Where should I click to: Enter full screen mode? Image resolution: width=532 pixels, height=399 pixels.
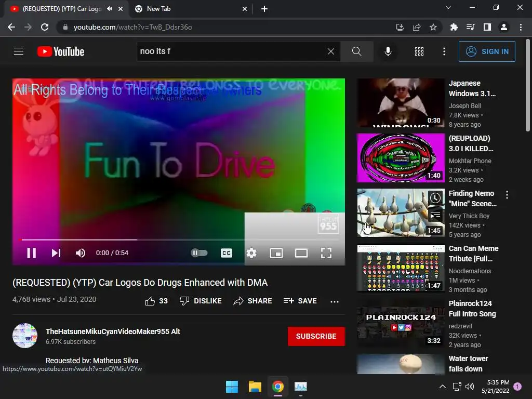[326, 253]
